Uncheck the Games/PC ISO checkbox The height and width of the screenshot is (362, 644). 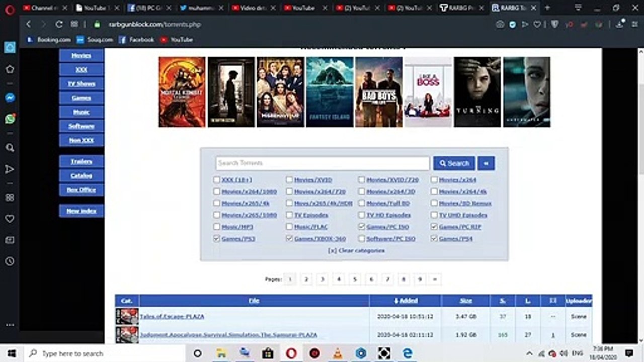362,227
